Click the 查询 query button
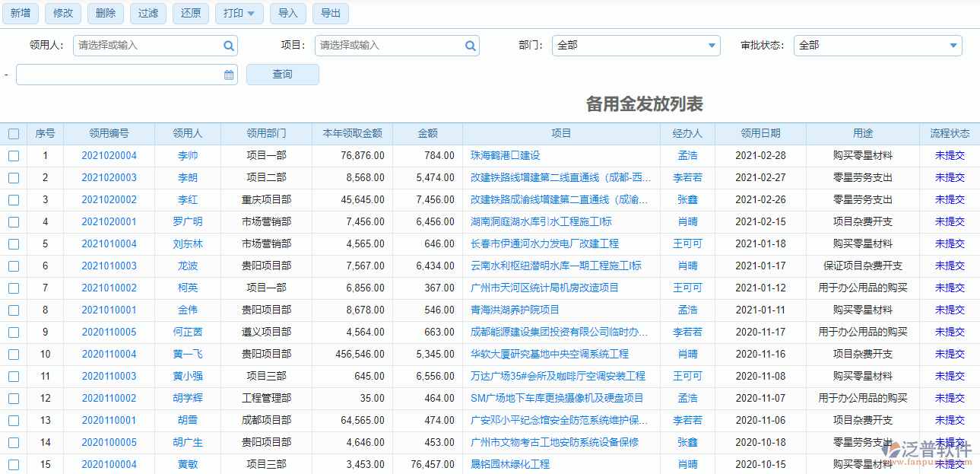The height and width of the screenshot is (474, 980). 282,74
